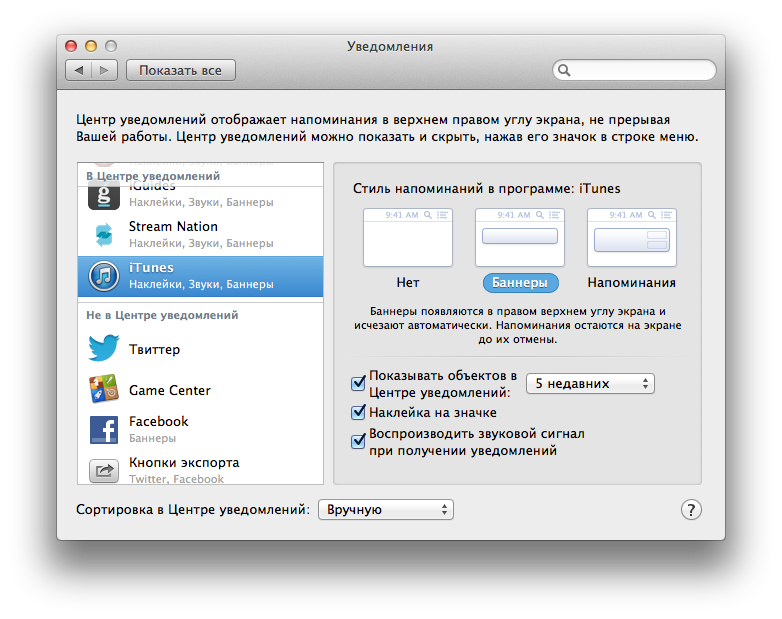
Task: Click the forward navigation arrow
Action: click(104, 70)
